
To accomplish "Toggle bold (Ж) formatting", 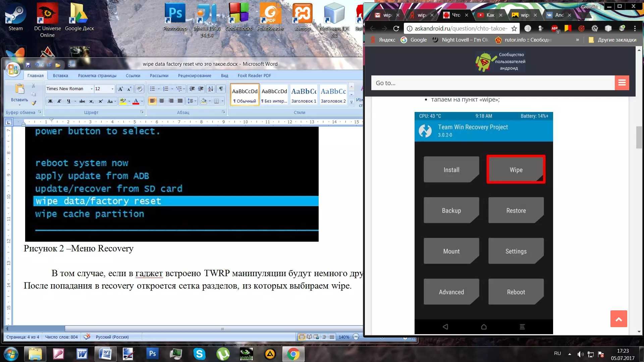I will tap(50, 101).
